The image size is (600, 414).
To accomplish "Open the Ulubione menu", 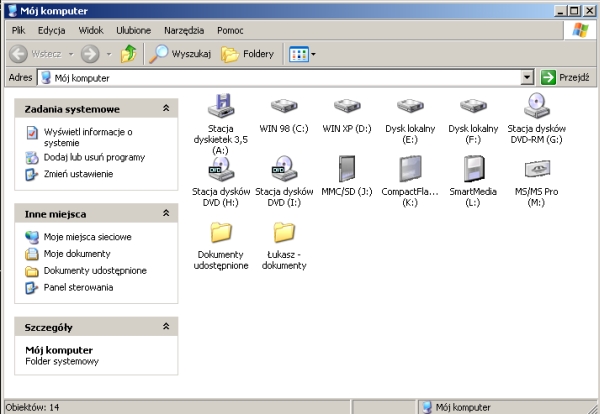I will point(134,30).
